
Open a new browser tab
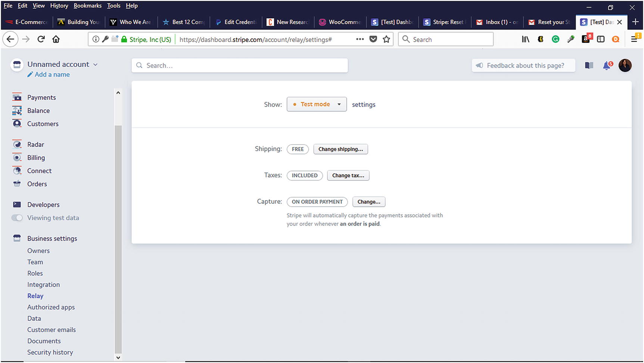coord(635,22)
